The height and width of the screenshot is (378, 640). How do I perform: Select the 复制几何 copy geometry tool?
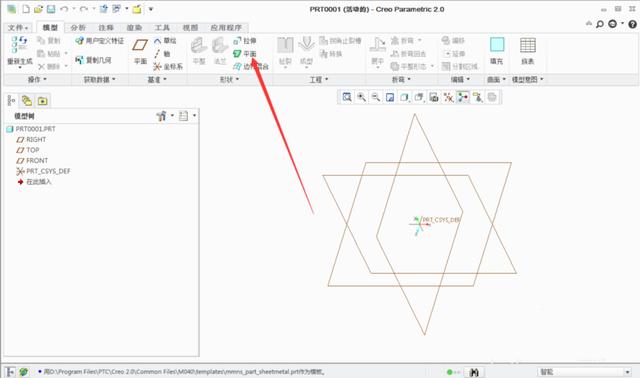coord(93,60)
